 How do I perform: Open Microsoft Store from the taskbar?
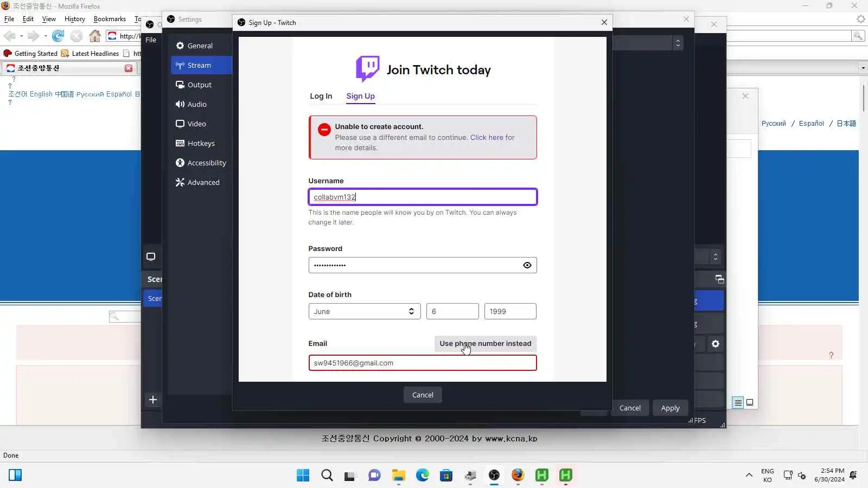tap(446, 475)
